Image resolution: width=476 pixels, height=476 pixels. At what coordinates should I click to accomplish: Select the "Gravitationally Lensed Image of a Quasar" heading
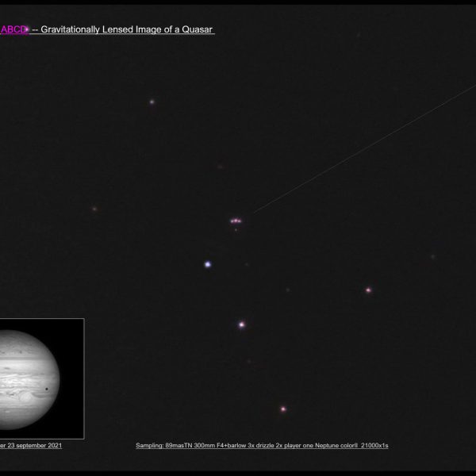point(127,29)
